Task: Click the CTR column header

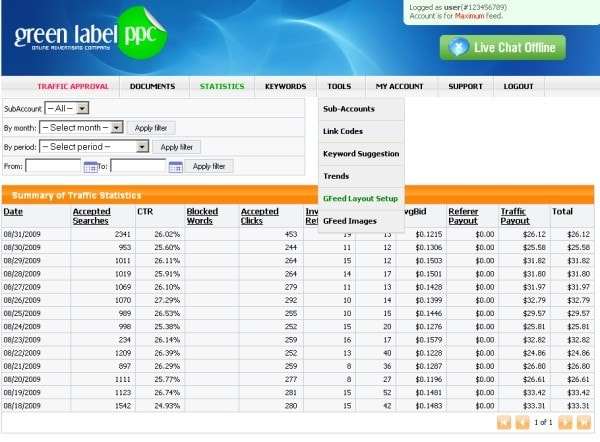Action: coord(145,212)
